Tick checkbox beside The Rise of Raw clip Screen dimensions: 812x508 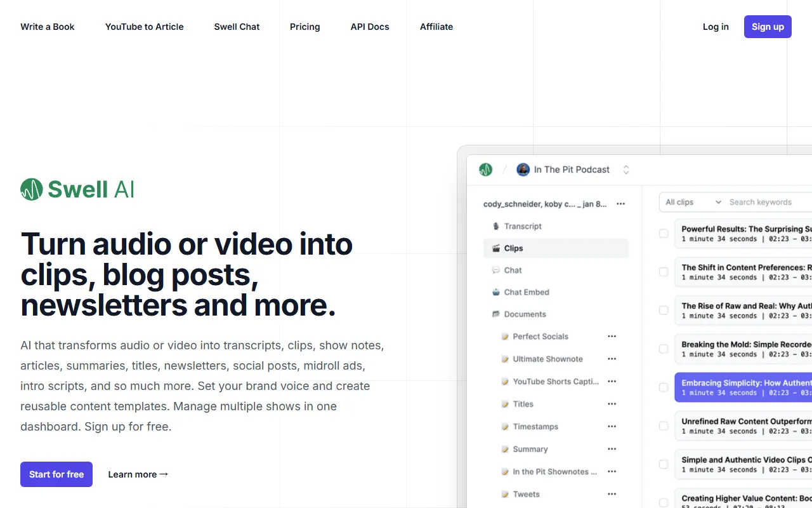point(664,311)
